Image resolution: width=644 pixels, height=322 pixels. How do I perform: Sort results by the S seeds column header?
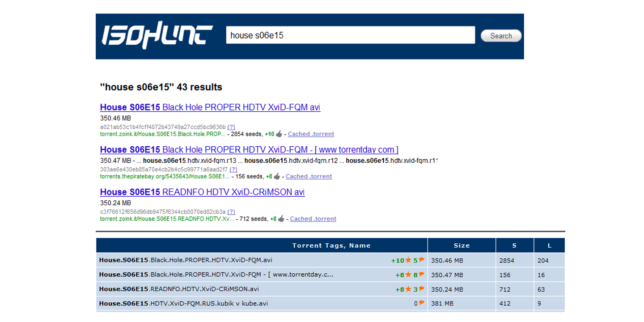coord(513,245)
